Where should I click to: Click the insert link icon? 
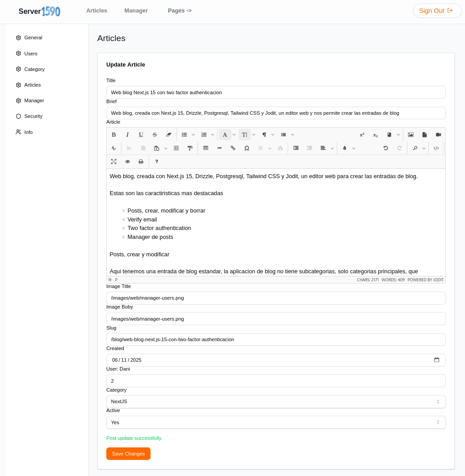(x=233, y=148)
